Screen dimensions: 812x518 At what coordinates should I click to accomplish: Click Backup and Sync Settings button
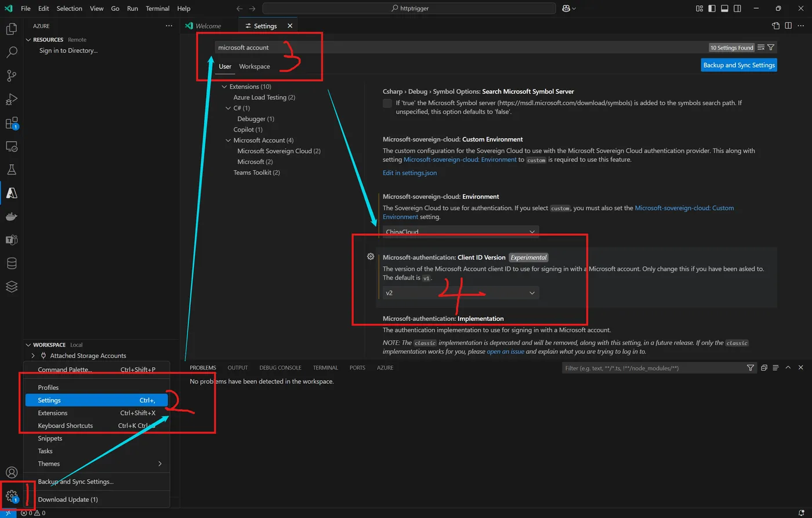pos(739,65)
